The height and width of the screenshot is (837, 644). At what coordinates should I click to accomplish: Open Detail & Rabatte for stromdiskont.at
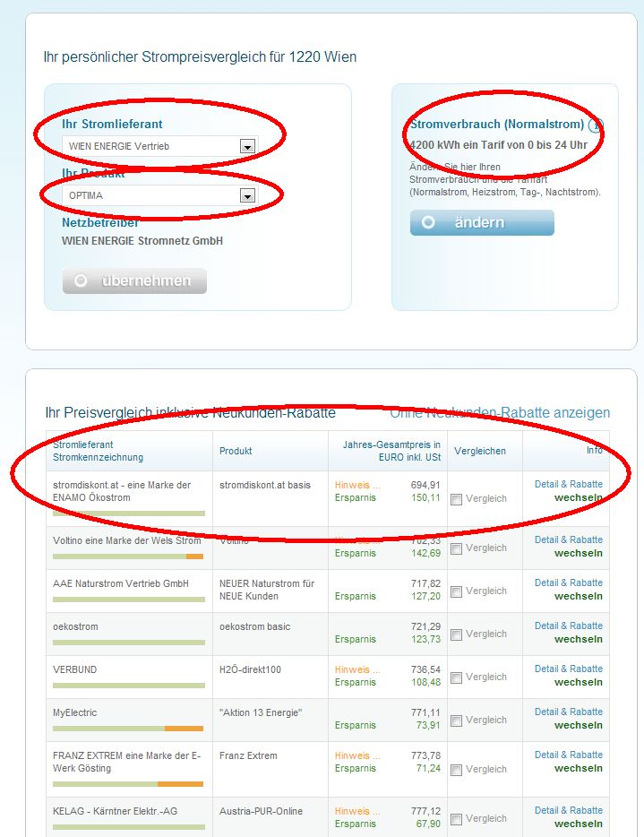pyautogui.click(x=569, y=484)
